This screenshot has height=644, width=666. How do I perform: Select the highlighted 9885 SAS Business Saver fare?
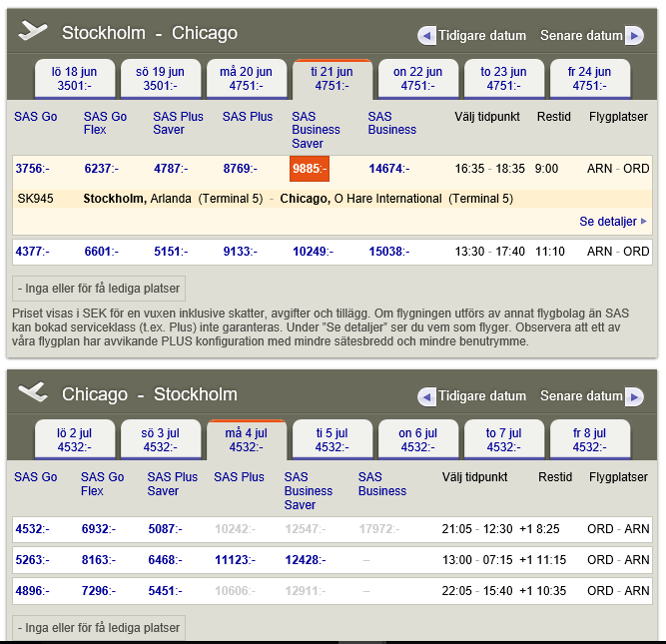(x=309, y=169)
